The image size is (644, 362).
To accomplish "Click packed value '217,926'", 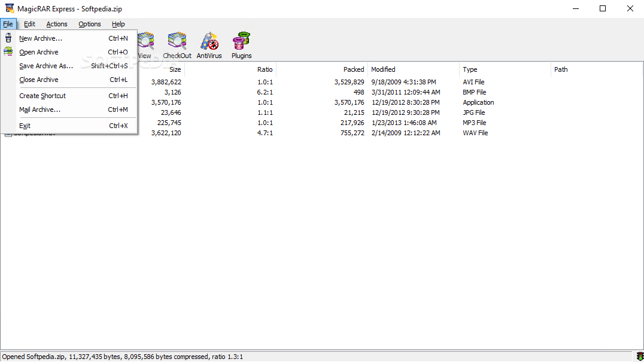I will 352,123.
